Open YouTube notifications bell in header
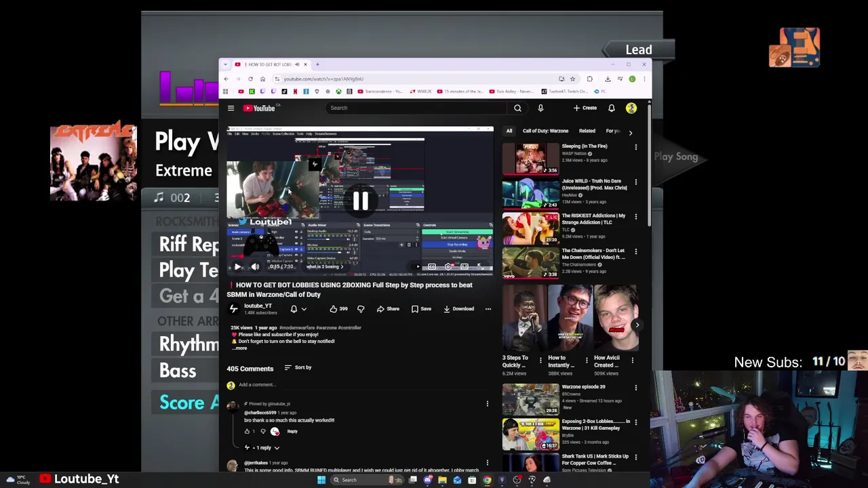This screenshot has height=488, width=868. (611, 108)
